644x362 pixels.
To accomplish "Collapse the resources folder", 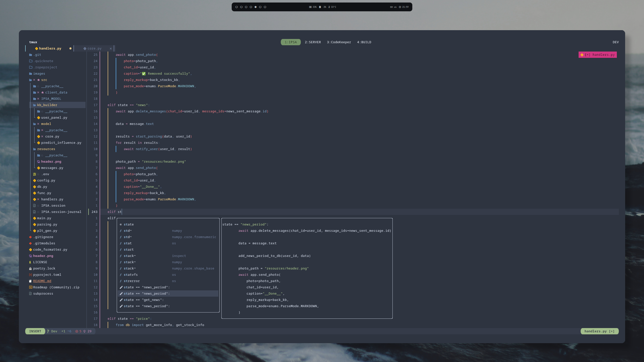I will 44,149.
